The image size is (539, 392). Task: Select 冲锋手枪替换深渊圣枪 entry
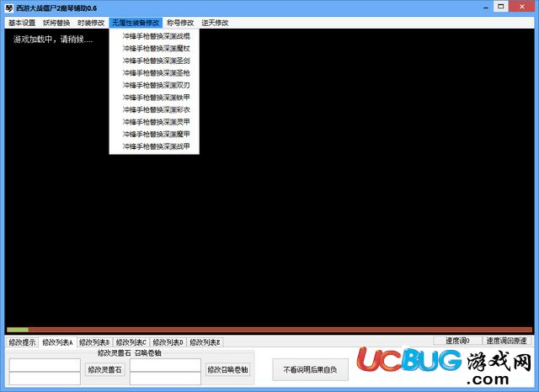pos(154,73)
